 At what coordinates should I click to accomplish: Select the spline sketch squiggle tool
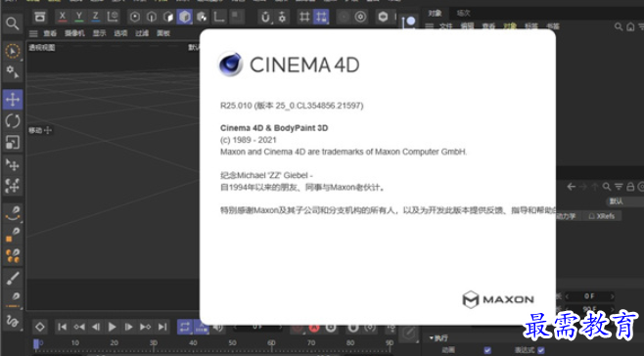click(13, 321)
